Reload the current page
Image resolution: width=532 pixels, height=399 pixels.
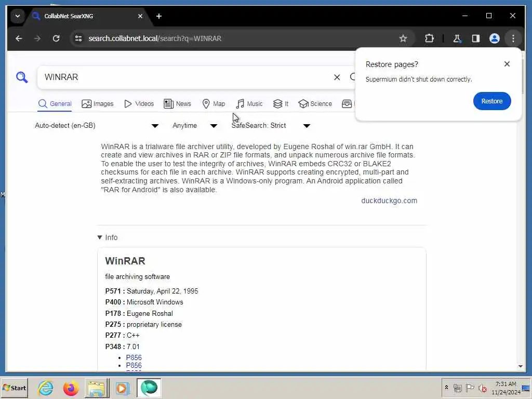56,38
